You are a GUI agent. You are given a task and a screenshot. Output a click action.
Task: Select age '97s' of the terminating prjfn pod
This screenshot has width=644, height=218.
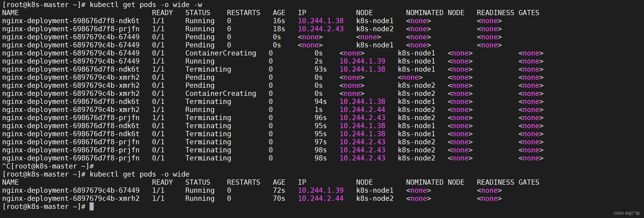point(321,142)
